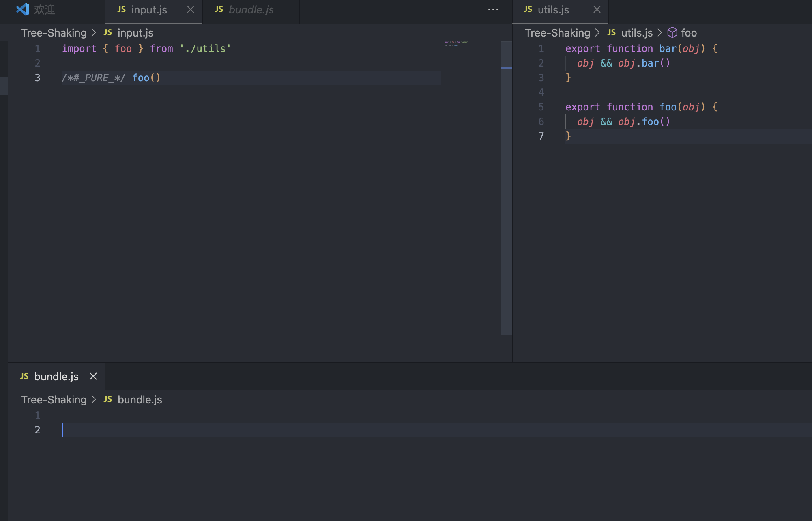Click line number 1 in input.js

tap(37, 49)
